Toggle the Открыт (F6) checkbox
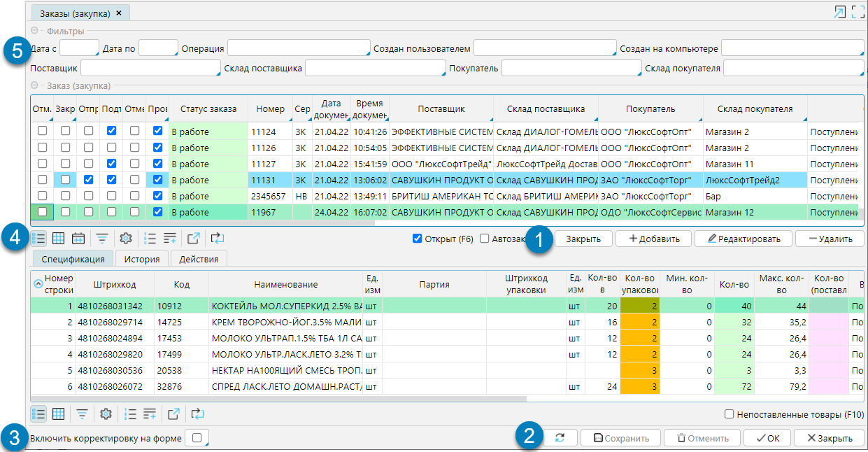Image resolution: width=868 pixels, height=452 pixels. click(418, 239)
